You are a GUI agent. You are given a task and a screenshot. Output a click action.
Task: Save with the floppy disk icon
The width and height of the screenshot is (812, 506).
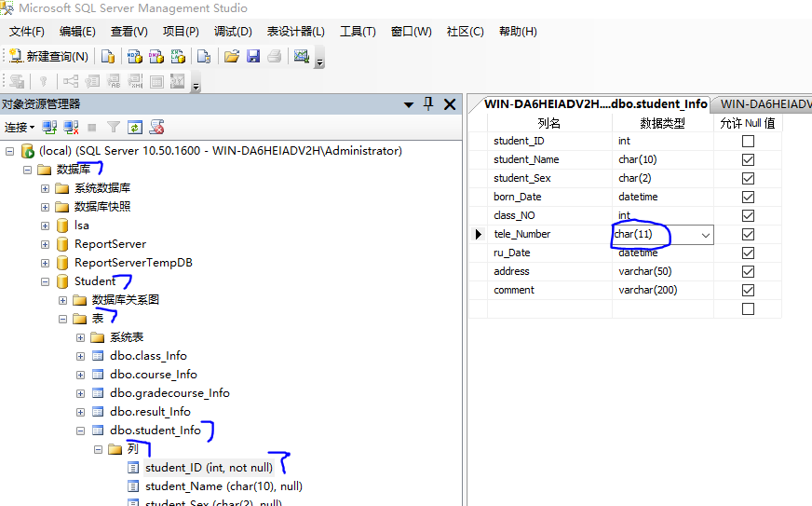click(253, 56)
